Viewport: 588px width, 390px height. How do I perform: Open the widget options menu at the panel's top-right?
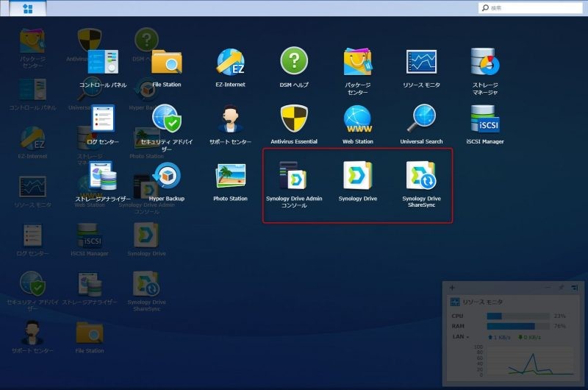click(575, 287)
